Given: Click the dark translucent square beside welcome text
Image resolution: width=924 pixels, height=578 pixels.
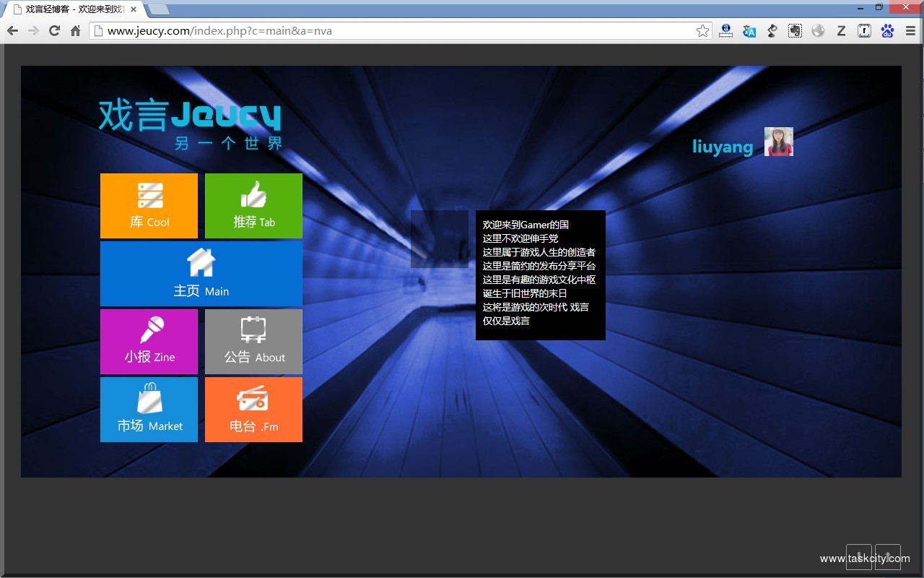Looking at the screenshot, I should tap(440, 239).
